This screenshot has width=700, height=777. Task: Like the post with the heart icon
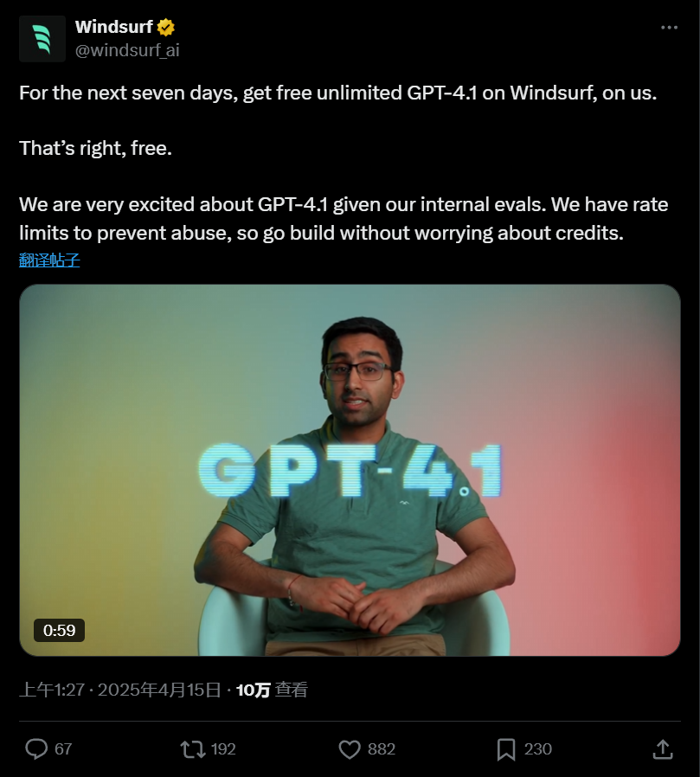pyautogui.click(x=350, y=748)
